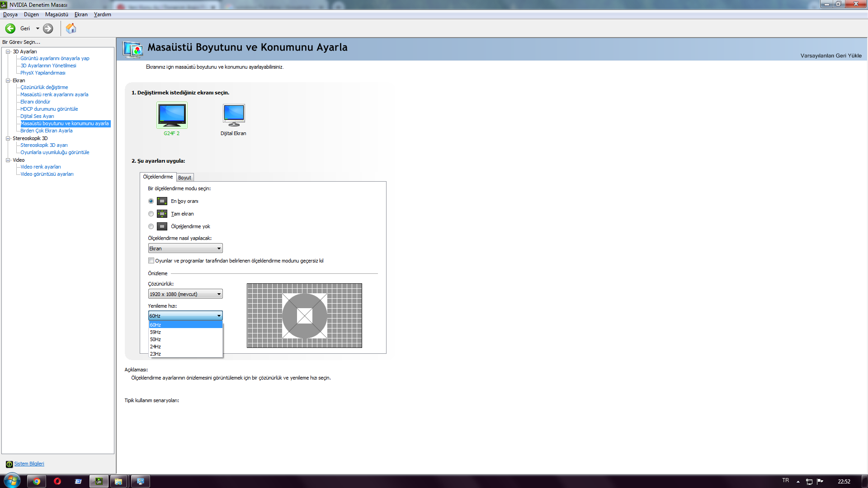The image size is (868, 488).
Task: Click the Home icon in toolbar
Action: (x=71, y=28)
